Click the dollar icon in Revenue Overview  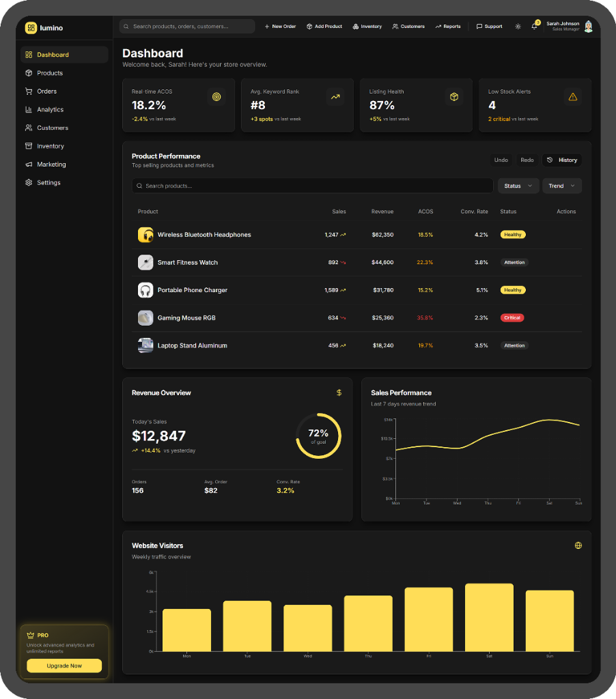pos(339,393)
